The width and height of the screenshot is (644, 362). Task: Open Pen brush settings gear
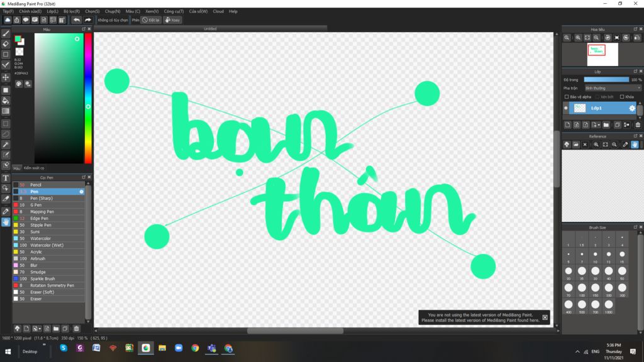pos(81,192)
